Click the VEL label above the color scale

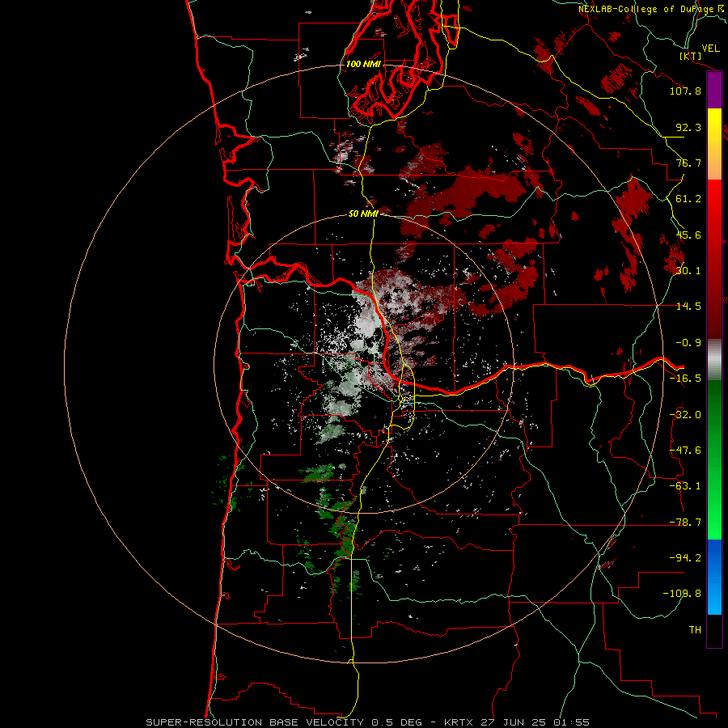coord(710,49)
